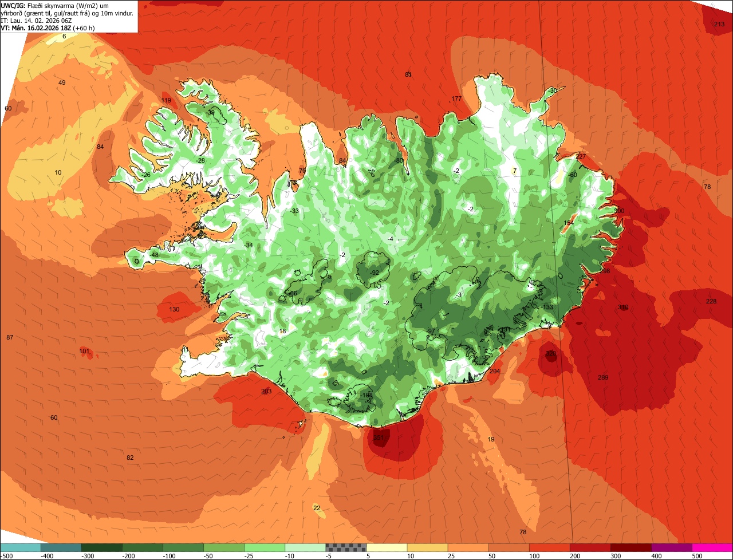
Task: Click the value -80 in northern Iceland
Action: 399,161
